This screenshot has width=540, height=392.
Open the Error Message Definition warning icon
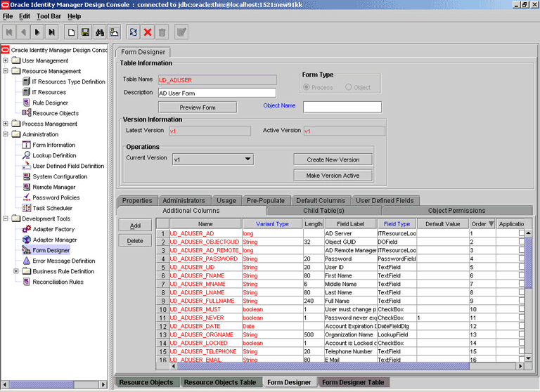point(26,261)
